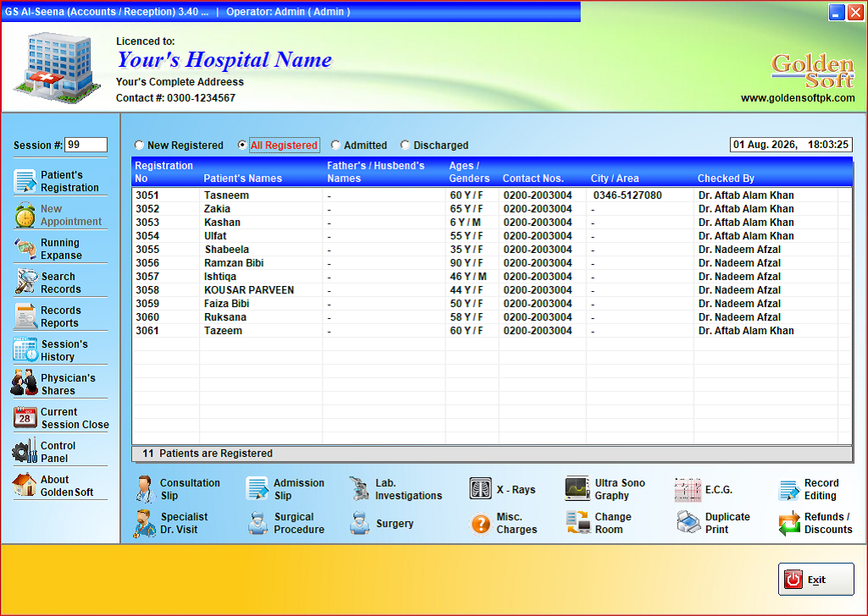
Task: Select the All Registered radio button
Action: (x=242, y=145)
